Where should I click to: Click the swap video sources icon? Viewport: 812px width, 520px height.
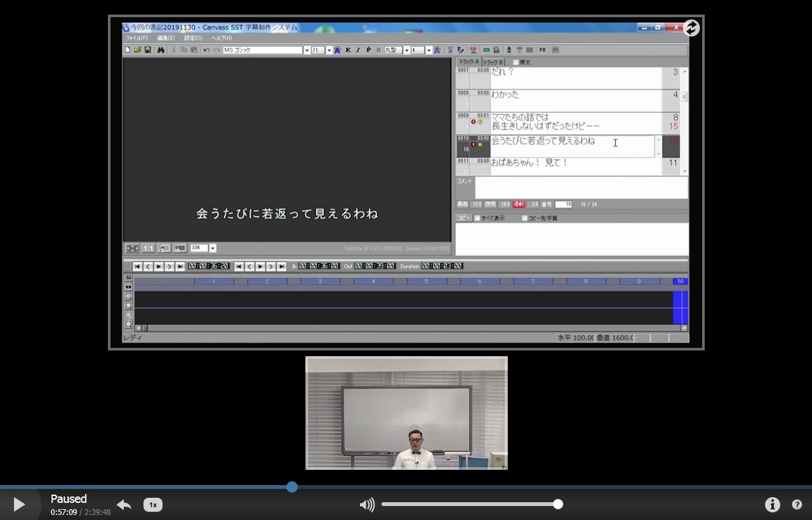[691, 28]
